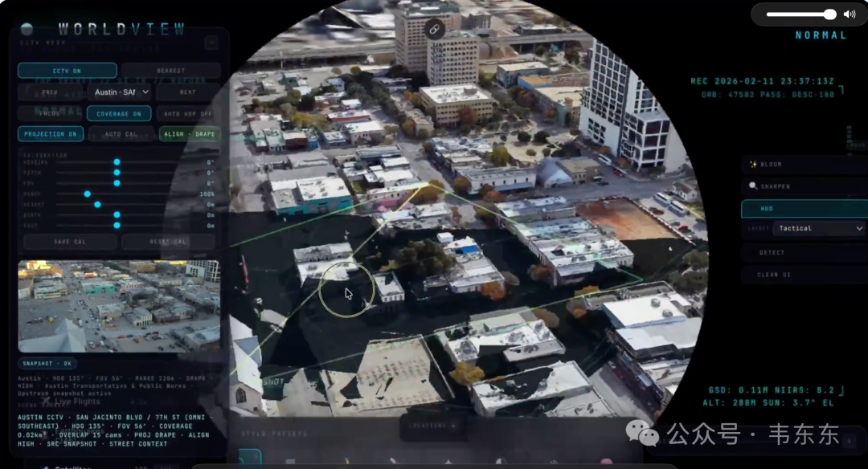The height and width of the screenshot is (469, 868).
Task: Click the LOCATIONS + button
Action: click(432, 426)
